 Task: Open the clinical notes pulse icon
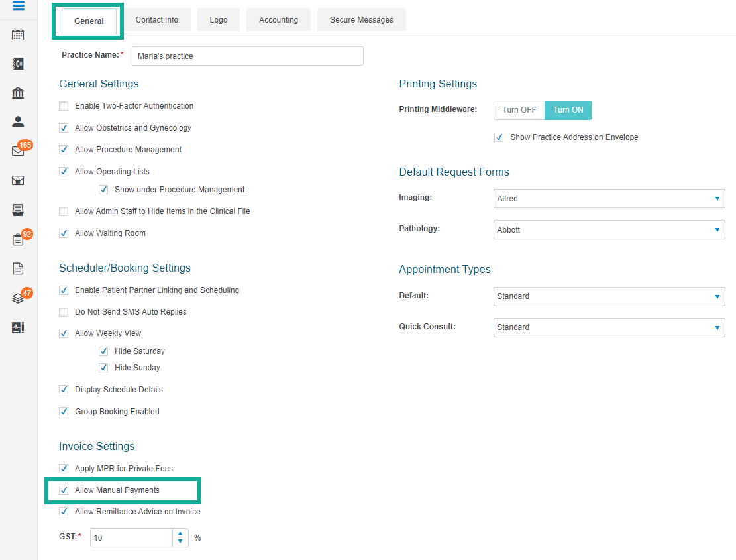point(18,327)
